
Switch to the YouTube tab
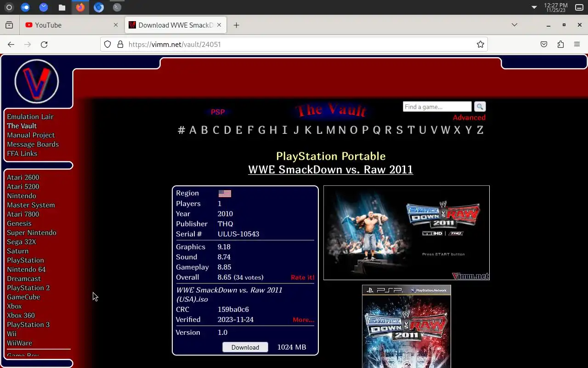[x=71, y=25]
